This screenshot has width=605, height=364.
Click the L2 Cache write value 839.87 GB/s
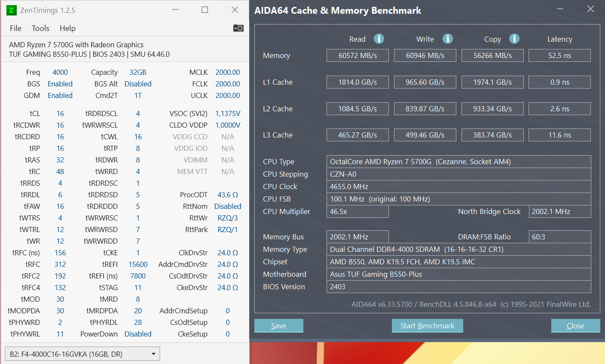pyautogui.click(x=425, y=109)
